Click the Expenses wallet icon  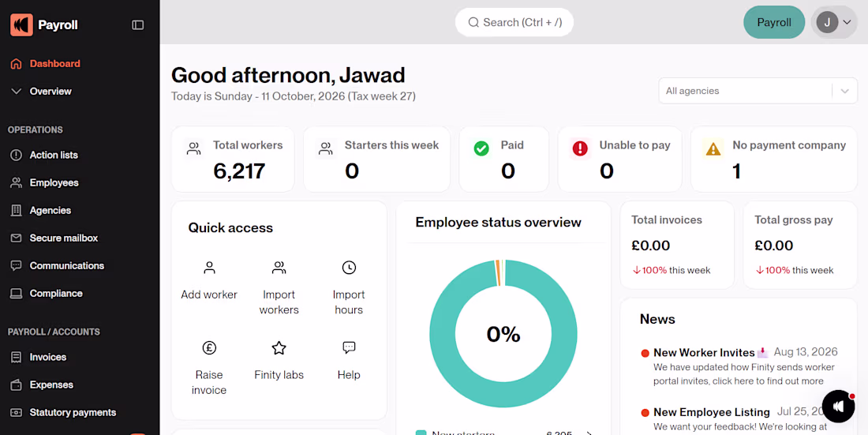(x=17, y=385)
